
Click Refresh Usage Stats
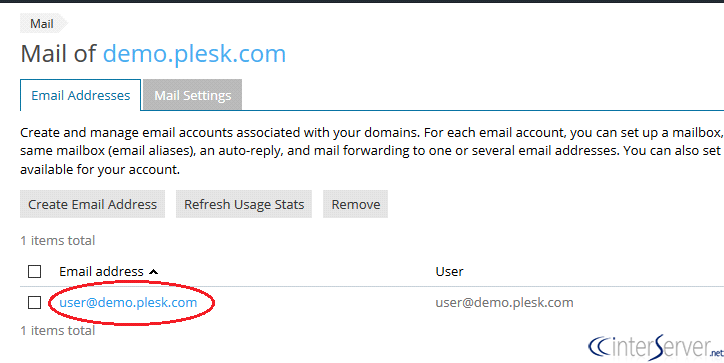click(244, 204)
